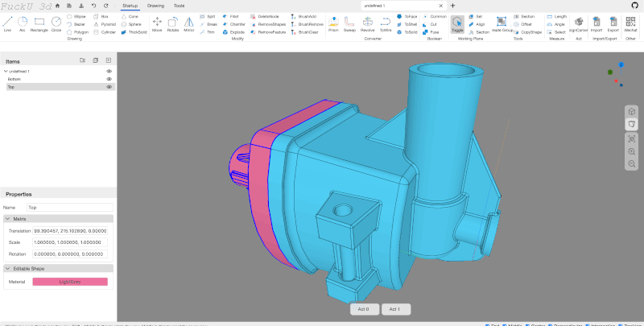Open the Import command
The height and width of the screenshot is (326, 644).
point(597,24)
